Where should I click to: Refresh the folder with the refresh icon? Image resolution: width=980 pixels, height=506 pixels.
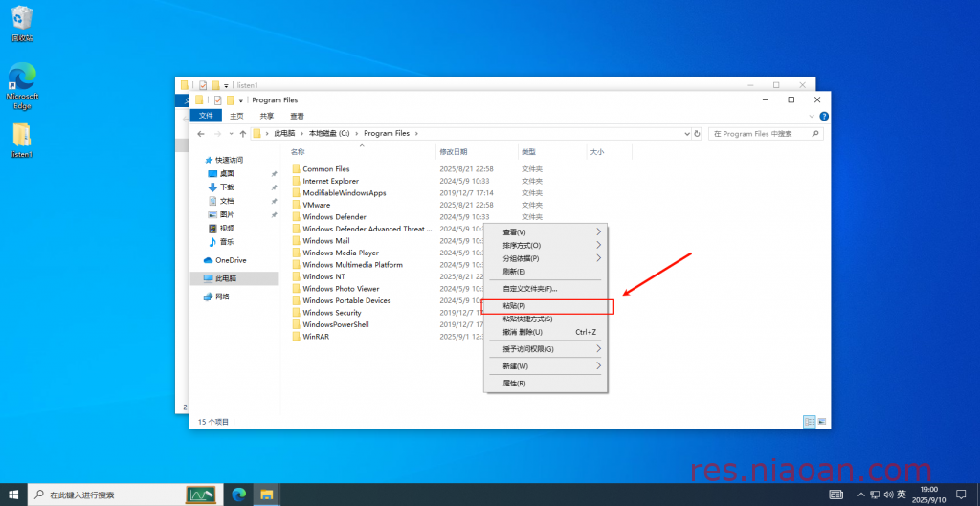(697, 134)
